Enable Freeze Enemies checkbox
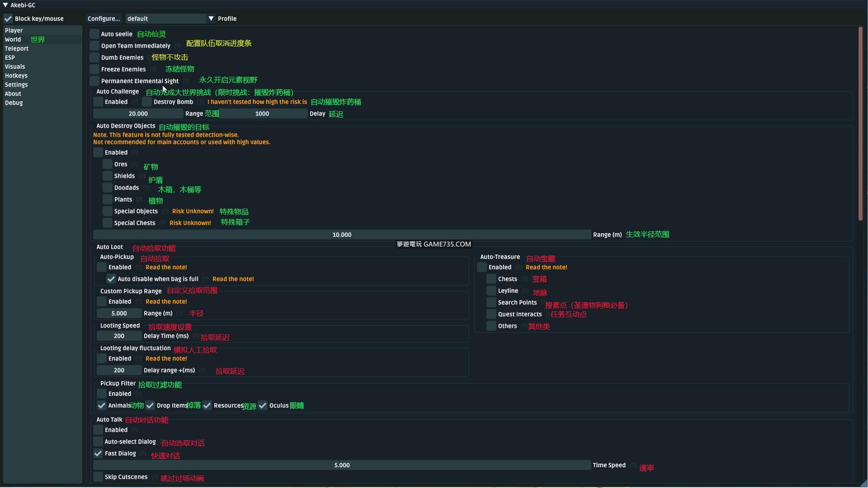868x488 pixels. pos(94,69)
